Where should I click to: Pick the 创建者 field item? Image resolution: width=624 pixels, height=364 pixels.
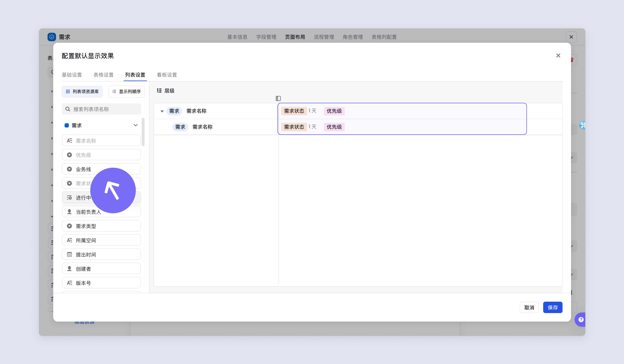click(x=102, y=269)
